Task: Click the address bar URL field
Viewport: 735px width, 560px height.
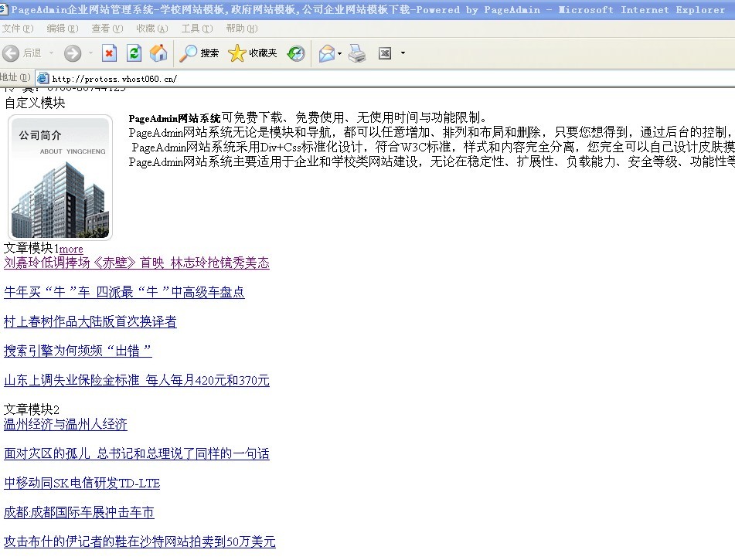Action: [x=309, y=78]
